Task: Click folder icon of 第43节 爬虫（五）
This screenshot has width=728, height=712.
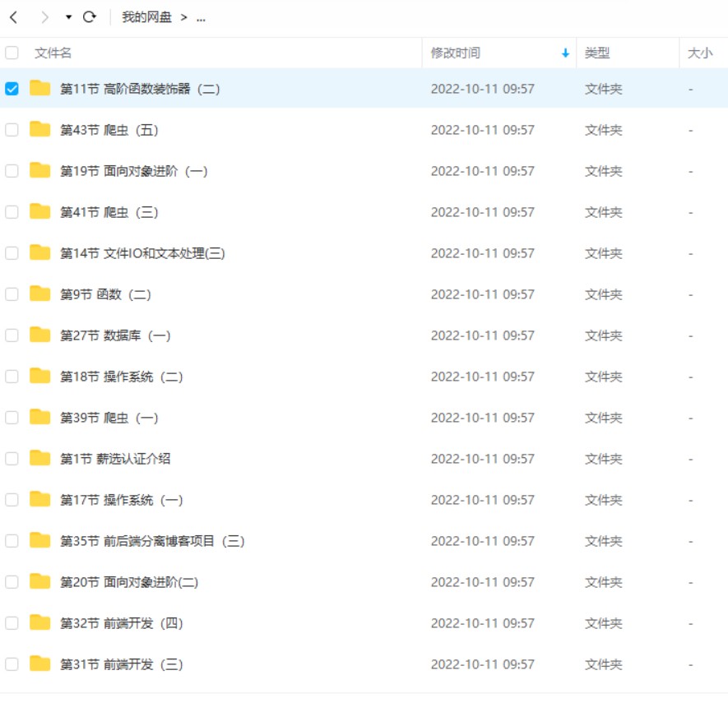Action: pos(40,129)
